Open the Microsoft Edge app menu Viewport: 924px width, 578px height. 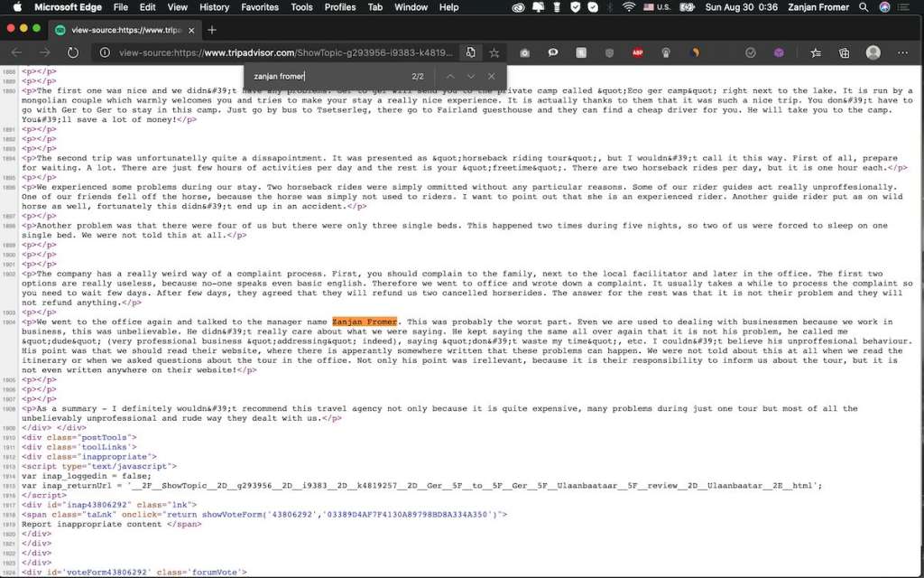69,7
